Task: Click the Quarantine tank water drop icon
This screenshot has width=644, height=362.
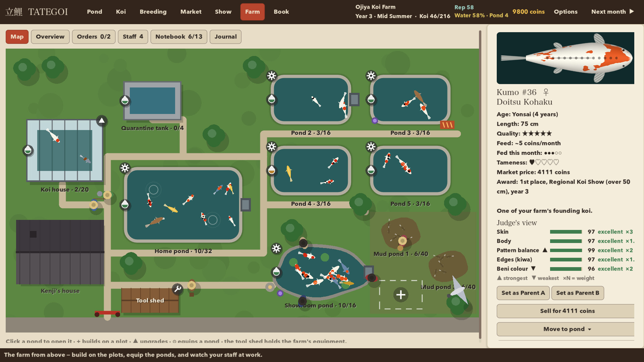Action: point(125,100)
